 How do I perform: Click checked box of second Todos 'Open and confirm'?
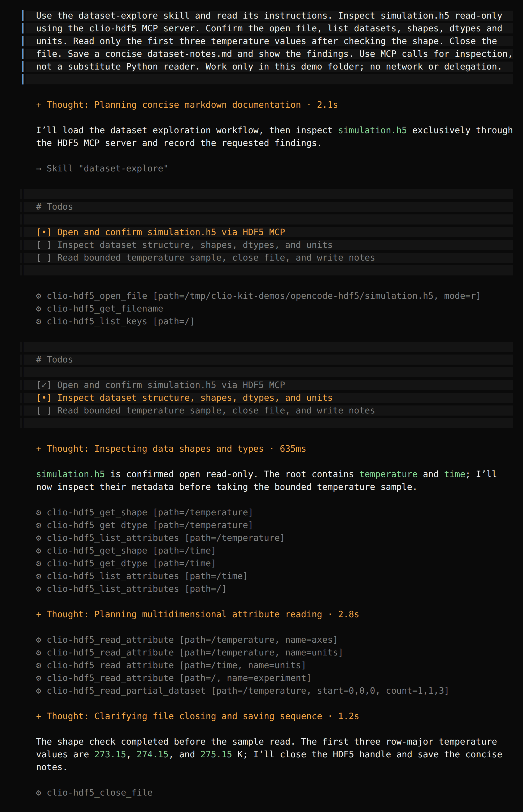44,385
